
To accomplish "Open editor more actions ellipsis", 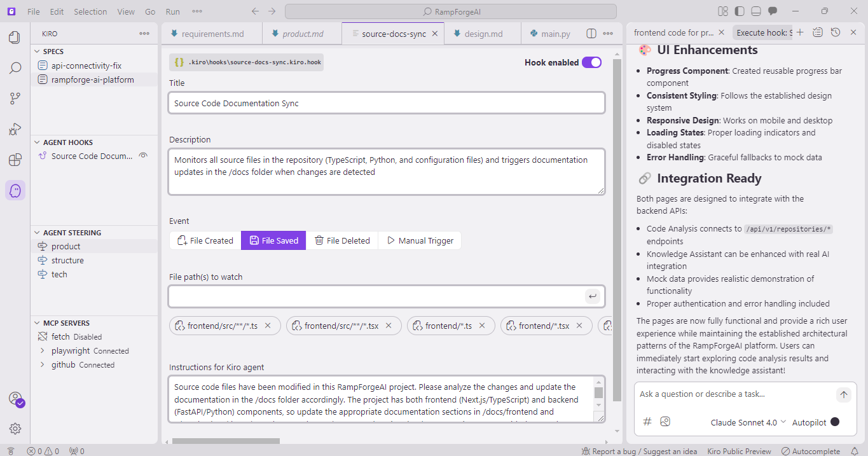I will pyautogui.click(x=609, y=34).
